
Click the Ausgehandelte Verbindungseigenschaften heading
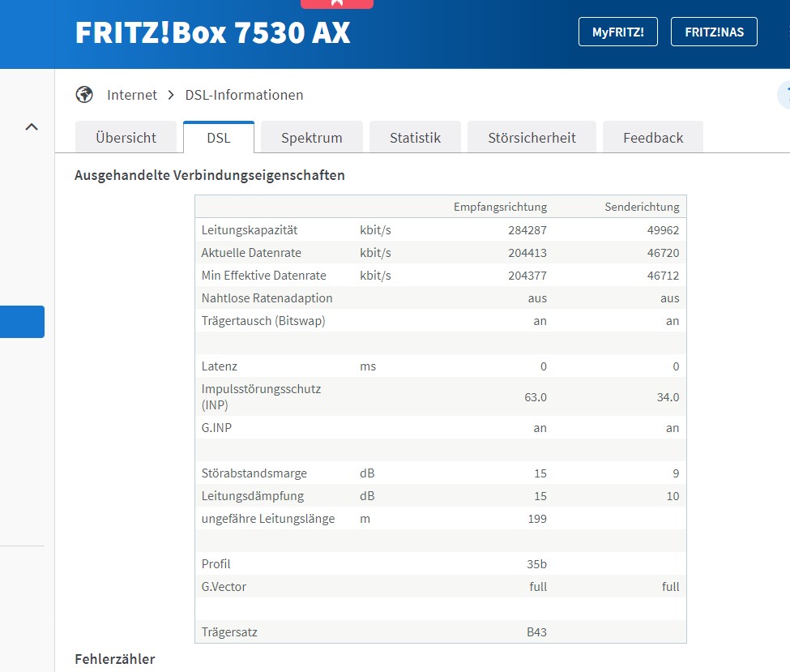pos(210,175)
